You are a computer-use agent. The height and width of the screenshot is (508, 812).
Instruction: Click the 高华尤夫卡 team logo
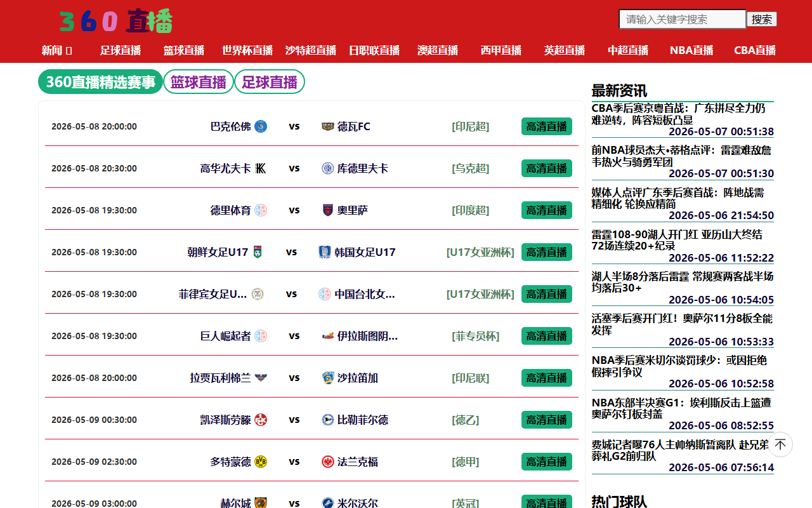(x=261, y=168)
